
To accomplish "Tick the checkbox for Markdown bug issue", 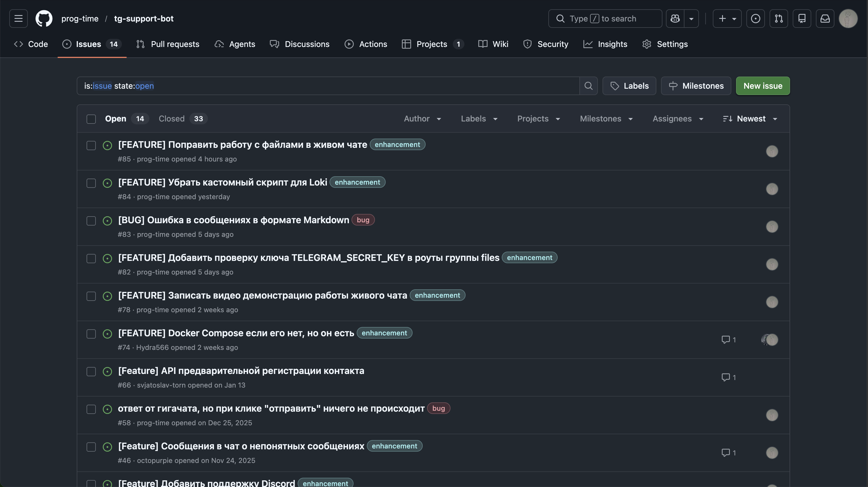I will [91, 221].
